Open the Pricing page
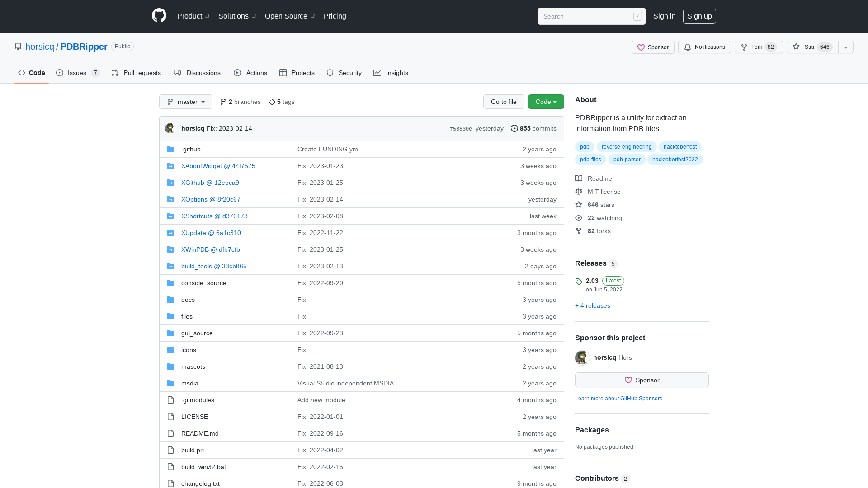Image resolution: width=868 pixels, height=488 pixels. pos(335,16)
